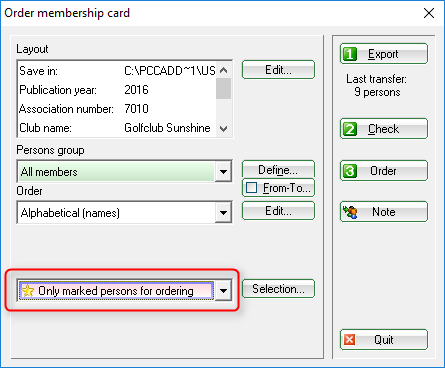Open the Selection button
Image resolution: width=445 pixels, height=368 pixels.
pyautogui.click(x=278, y=289)
